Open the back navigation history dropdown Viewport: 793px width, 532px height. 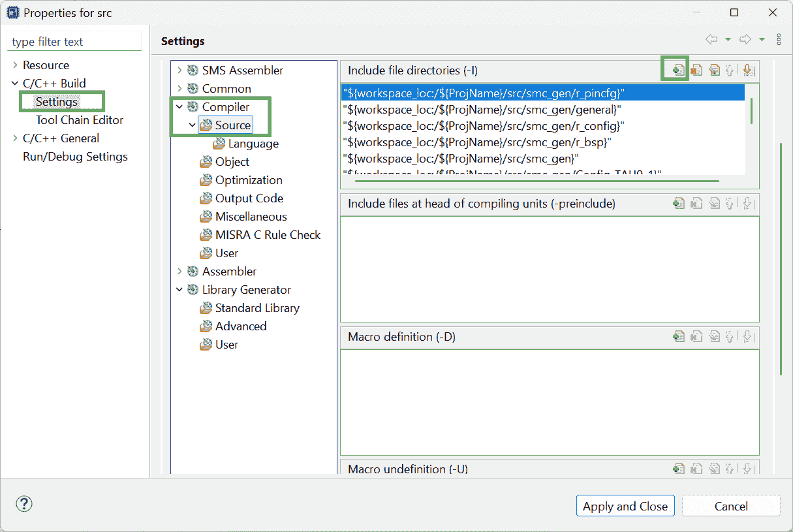pos(728,40)
